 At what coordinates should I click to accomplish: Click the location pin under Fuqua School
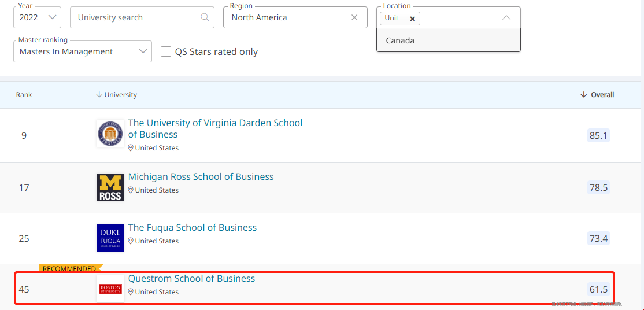131,241
